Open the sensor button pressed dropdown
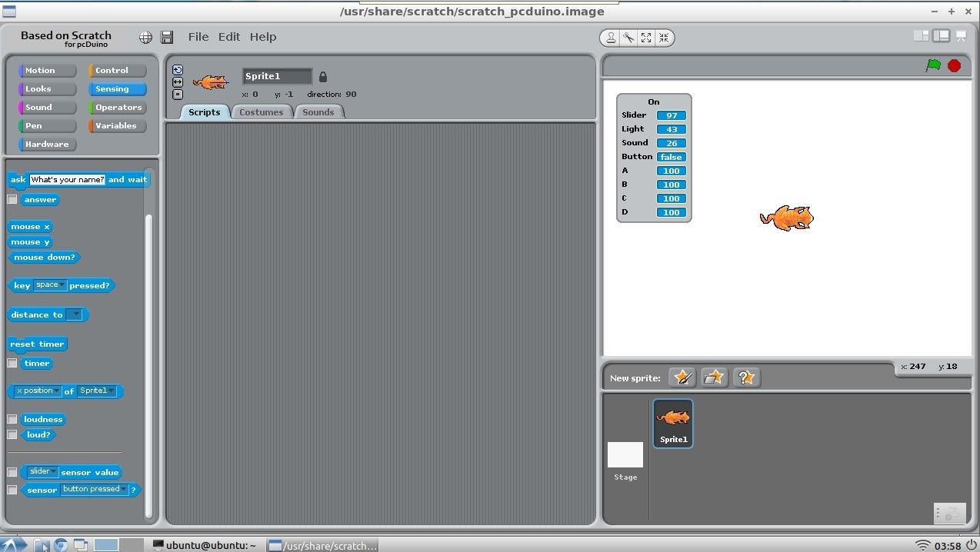 click(x=122, y=489)
